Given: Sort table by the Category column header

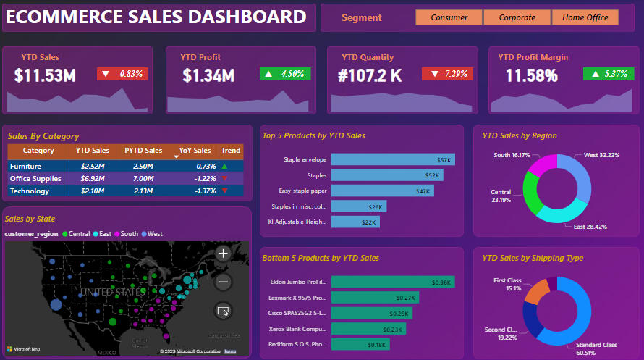Looking at the screenshot, I should [x=38, y=151].
